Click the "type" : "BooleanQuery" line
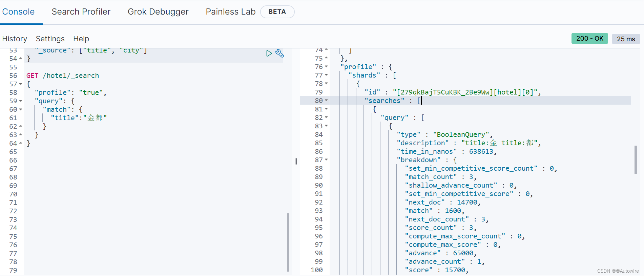The height and width of the screenshot is (276, 644). click(x=444, y=134)
